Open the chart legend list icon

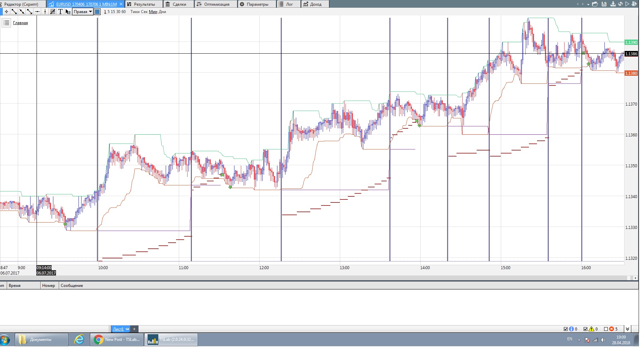click(x=6, y=23)
